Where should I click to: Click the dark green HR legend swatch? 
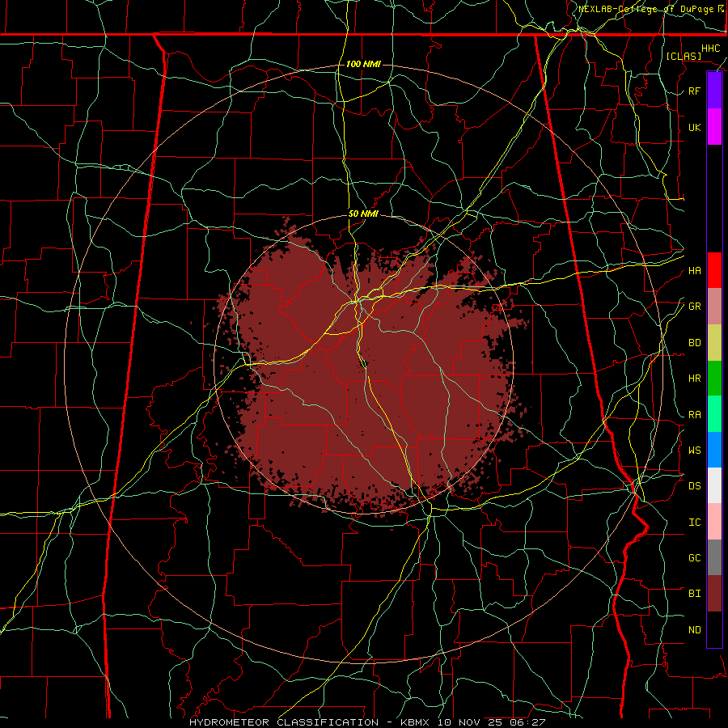pyautogui.click(x=714, y=379)
